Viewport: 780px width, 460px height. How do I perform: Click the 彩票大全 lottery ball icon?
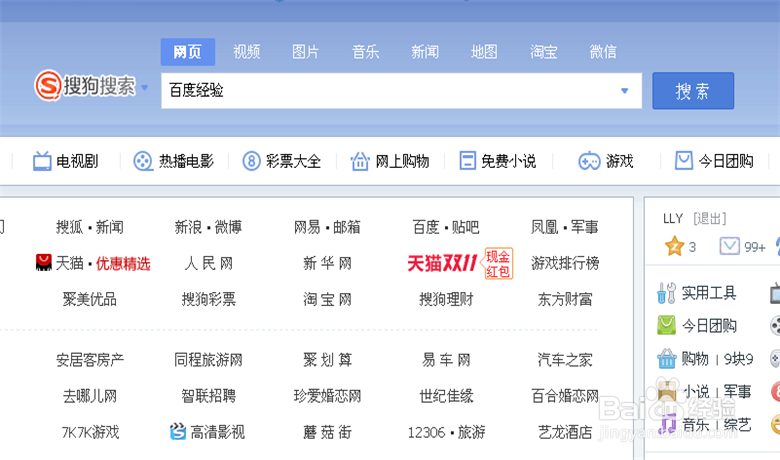(x=251, y=161)
